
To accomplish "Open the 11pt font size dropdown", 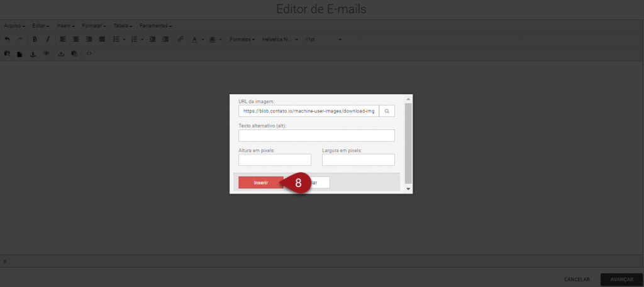I will click(323, 39).
